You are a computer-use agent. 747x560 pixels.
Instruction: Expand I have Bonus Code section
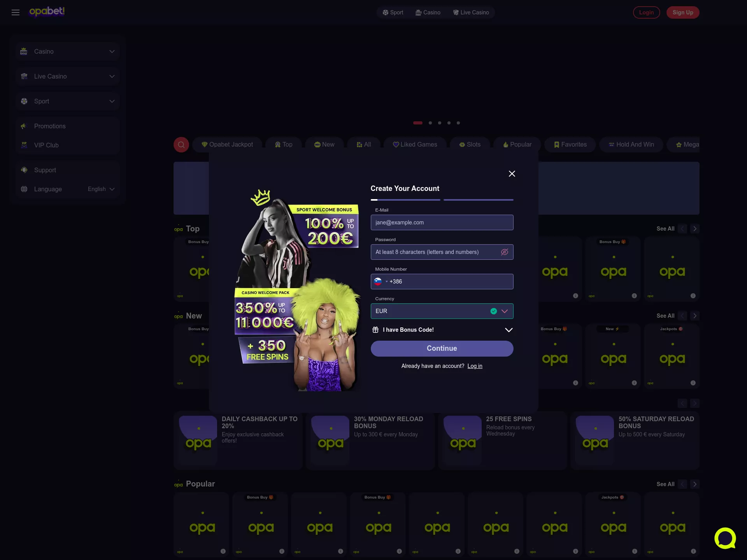point(442,330)
